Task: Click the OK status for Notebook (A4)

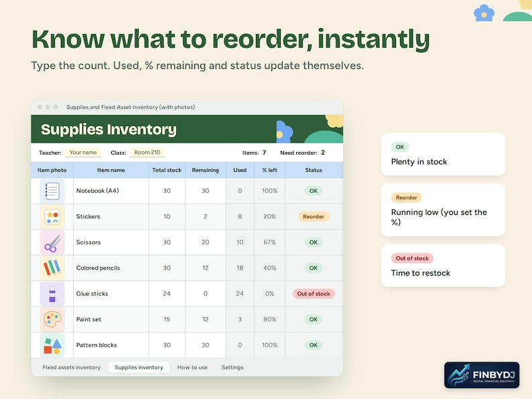Action: click(x=314, y=191)
